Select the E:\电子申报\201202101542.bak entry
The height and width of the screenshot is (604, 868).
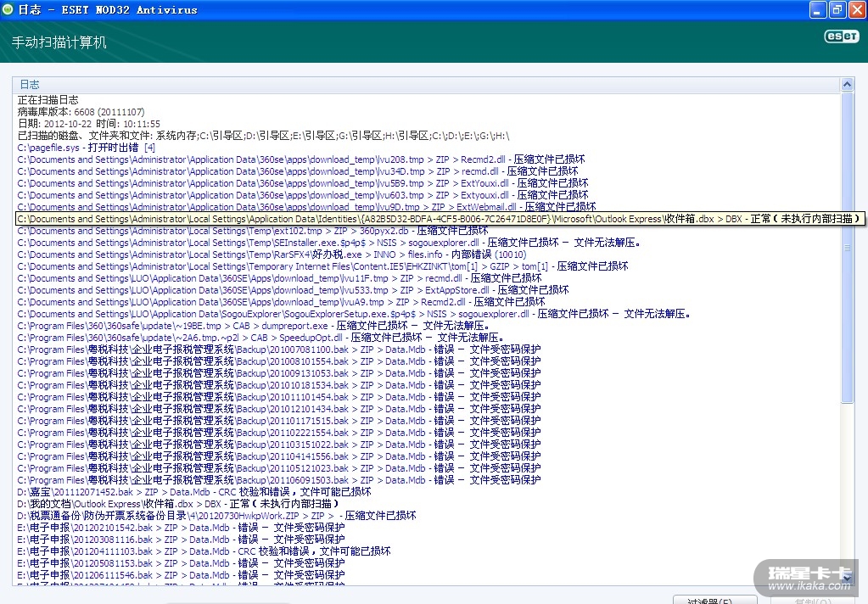tap(181, 528)
